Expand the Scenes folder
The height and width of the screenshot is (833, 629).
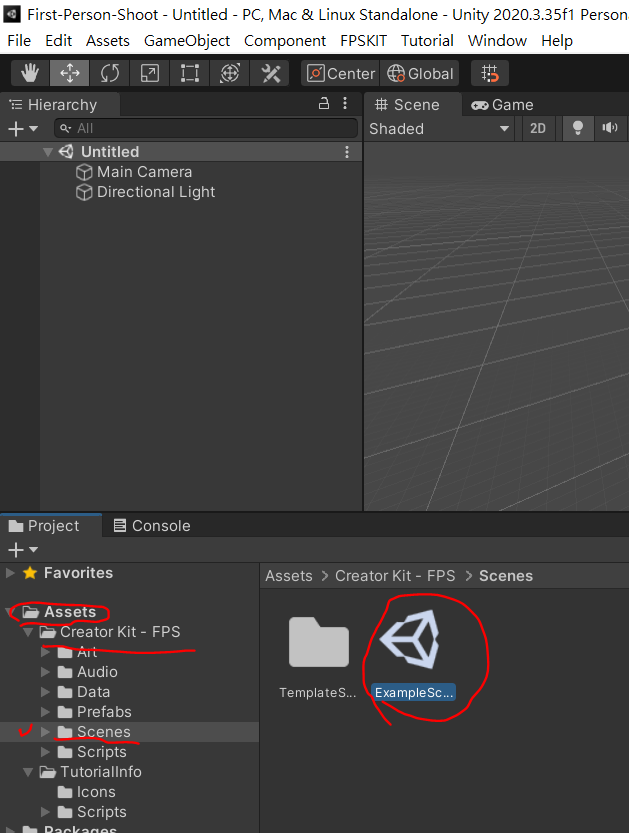point(46,732)
